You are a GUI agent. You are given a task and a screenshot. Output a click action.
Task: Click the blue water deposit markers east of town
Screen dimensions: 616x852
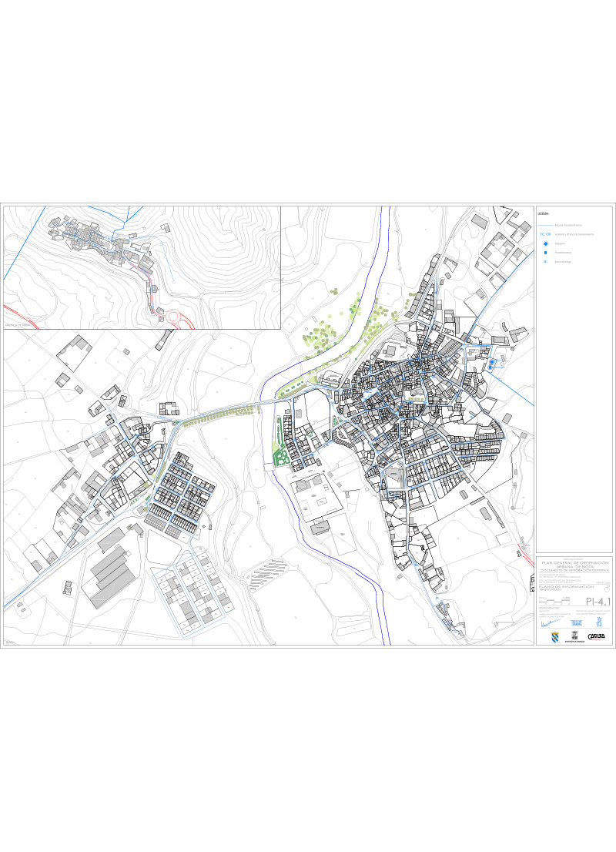(x=490, y=364)
